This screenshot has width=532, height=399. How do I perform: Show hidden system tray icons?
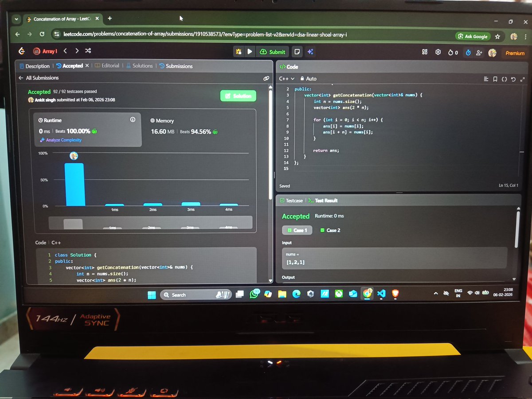pyautogui.click(x=435, y=293)
